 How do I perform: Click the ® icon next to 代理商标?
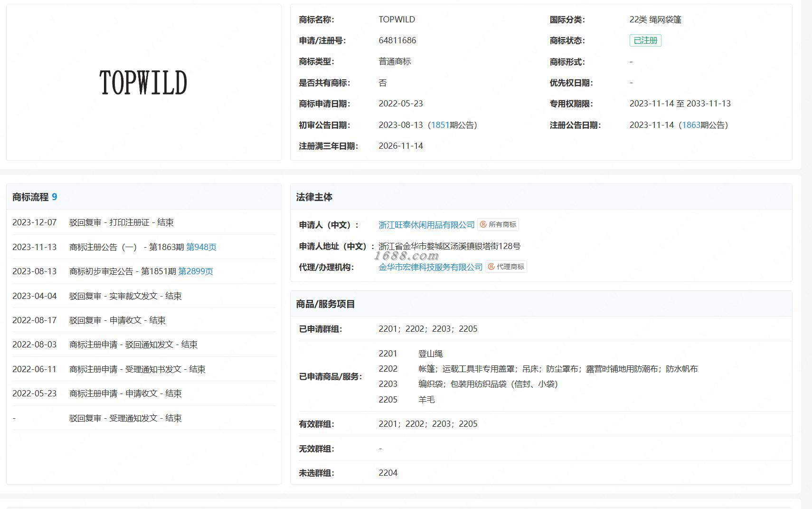(x=491, y=267)
